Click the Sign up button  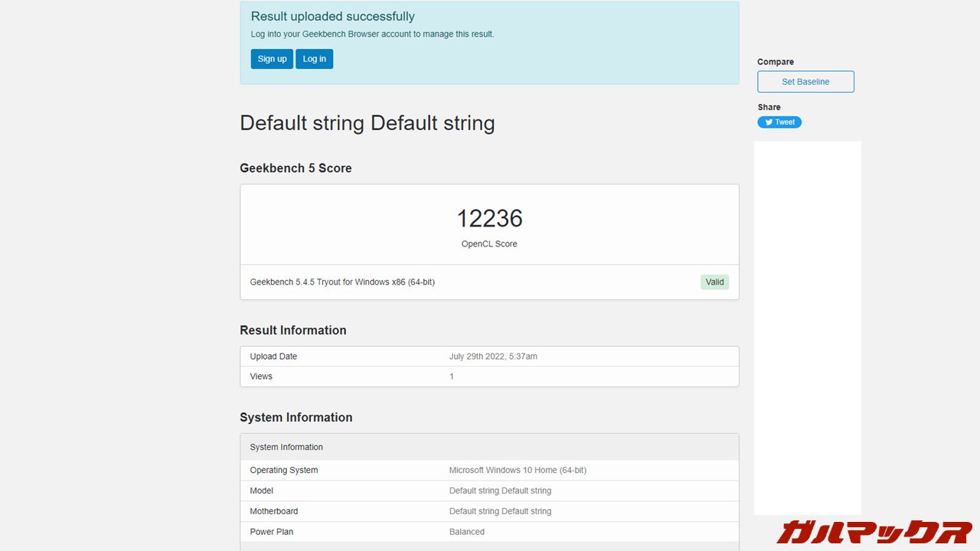[272, 59]
